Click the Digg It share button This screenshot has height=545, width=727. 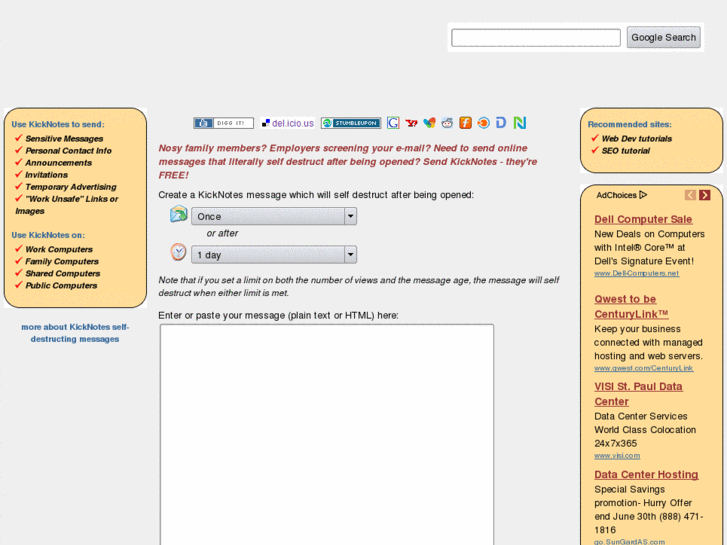[x=223, y=123]
